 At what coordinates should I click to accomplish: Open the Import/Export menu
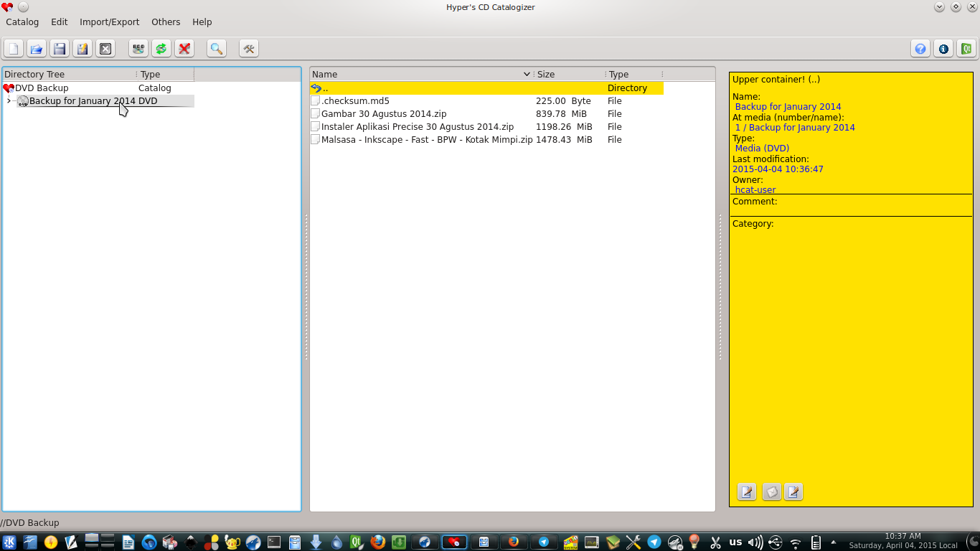coord(109,22)
